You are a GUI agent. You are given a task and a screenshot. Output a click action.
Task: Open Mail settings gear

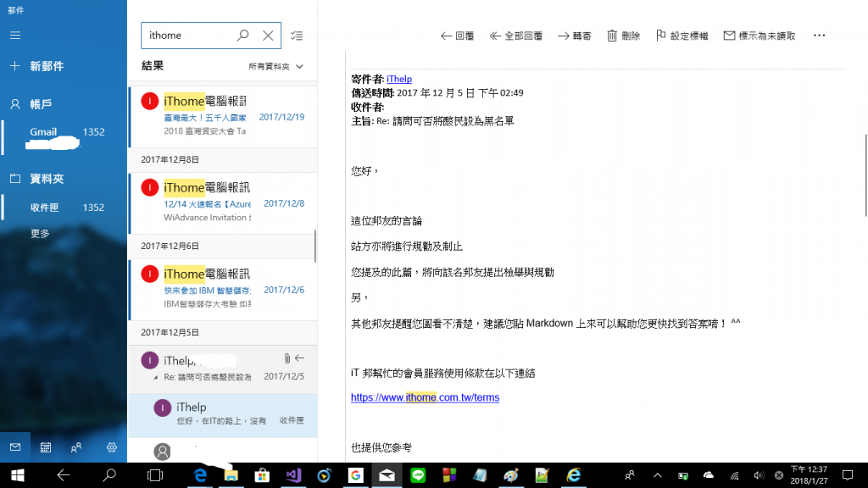point(112,447)
